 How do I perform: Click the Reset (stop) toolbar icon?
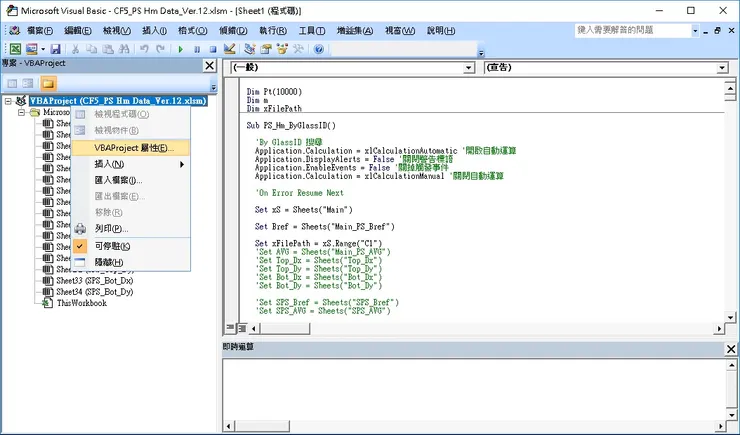point(213,48)
